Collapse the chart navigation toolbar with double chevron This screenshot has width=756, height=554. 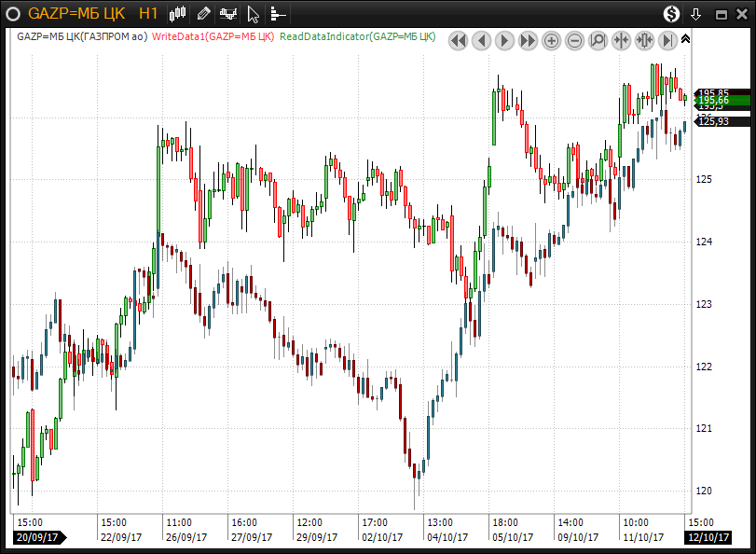pyautogui.click(x=686, y=39)
